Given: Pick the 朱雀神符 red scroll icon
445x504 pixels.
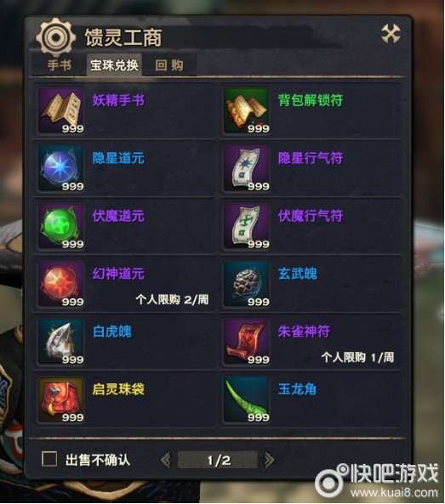Looking at the screenshot, I should pyautogui.click(x=247, y=342).
